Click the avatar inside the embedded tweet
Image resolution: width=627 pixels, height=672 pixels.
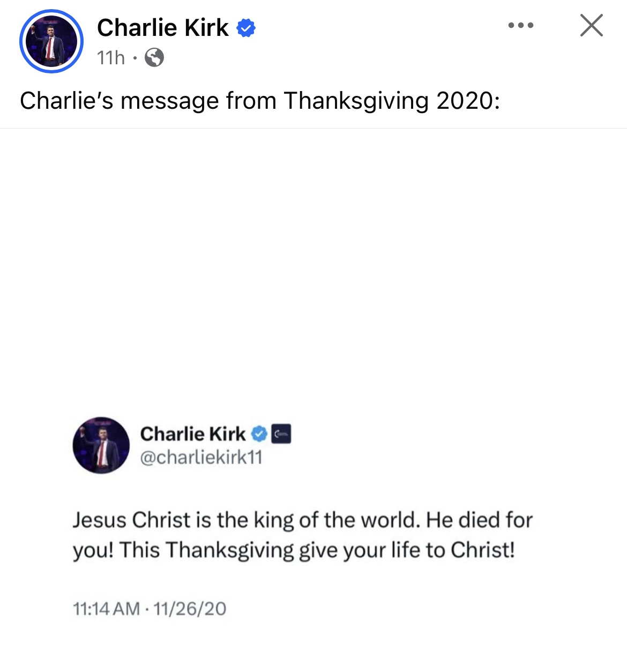coord(101,445)
